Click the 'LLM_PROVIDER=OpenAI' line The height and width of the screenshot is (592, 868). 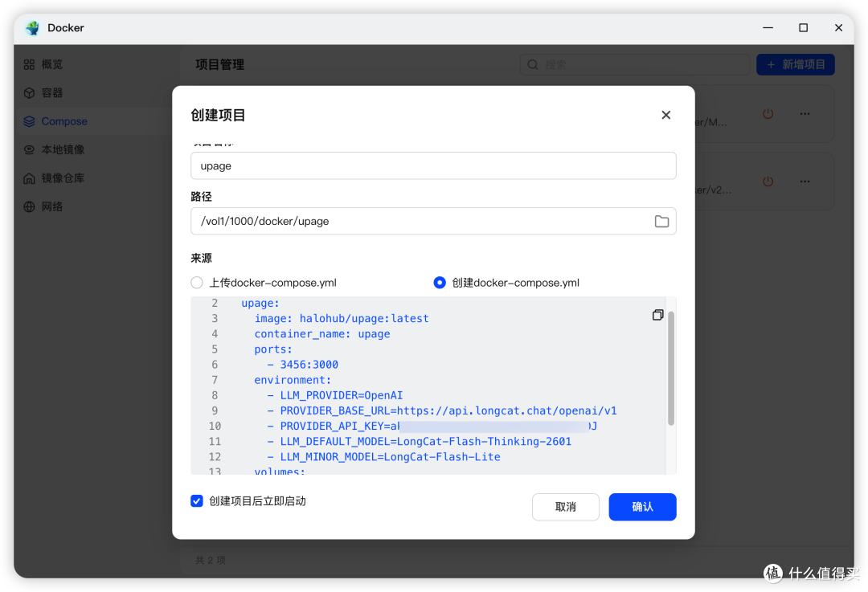click(335, 395)
